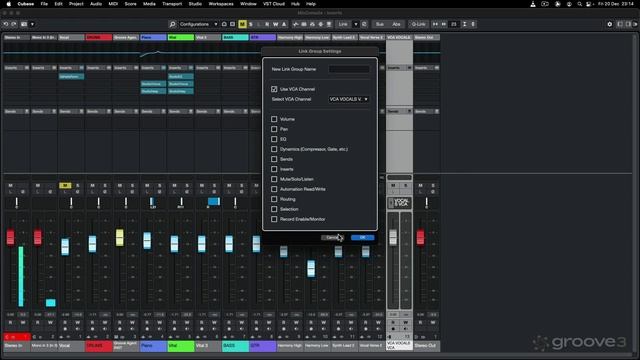Image resolution: width=640 pixels, height=360 pixels.
Task: Check Record Enable/Monitor checkbox
Action: point(274,219)
